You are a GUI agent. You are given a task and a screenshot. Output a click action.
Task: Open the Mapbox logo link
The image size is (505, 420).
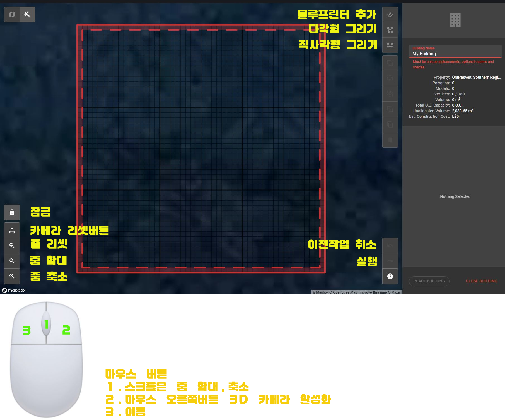coord(14,290)
